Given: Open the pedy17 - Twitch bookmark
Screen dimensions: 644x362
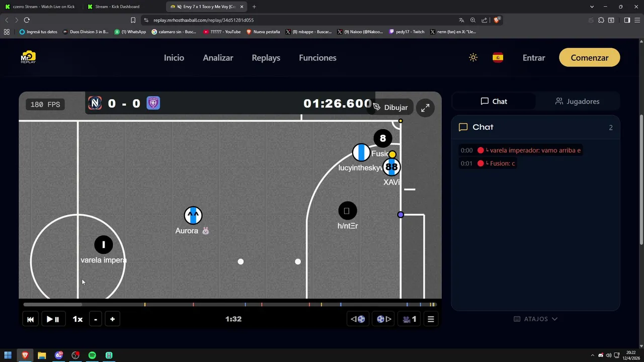Looking at the screenshot, I should 407,32.
